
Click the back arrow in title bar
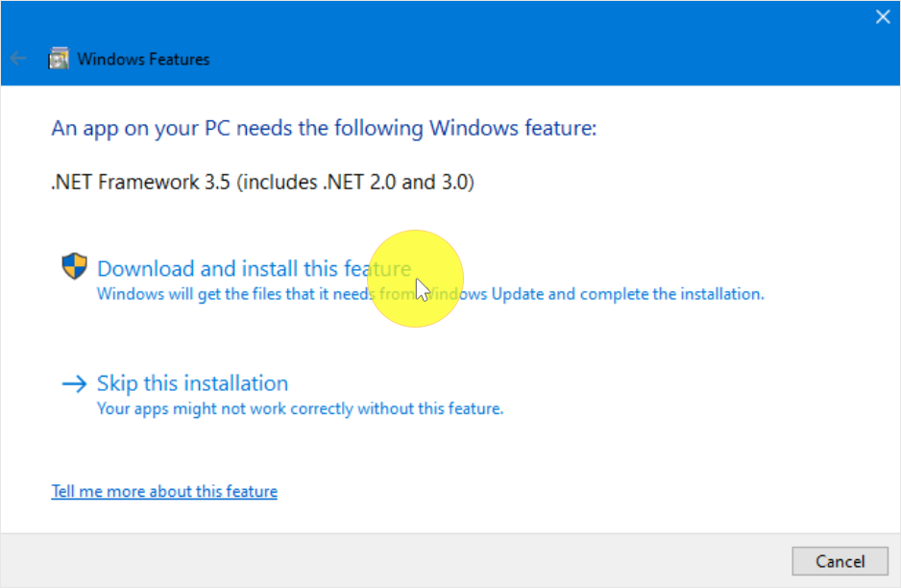(x=18, y=58)
